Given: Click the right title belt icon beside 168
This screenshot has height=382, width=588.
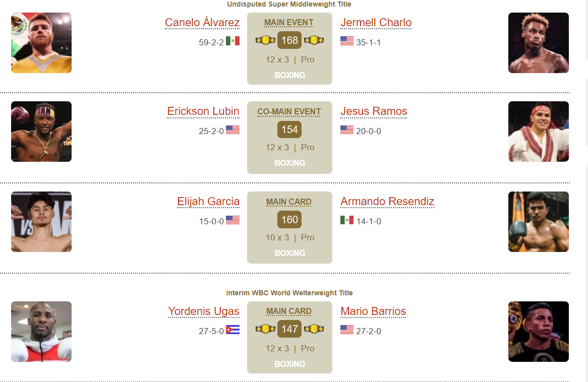Looking at the screenshot, I should [314, 40].
